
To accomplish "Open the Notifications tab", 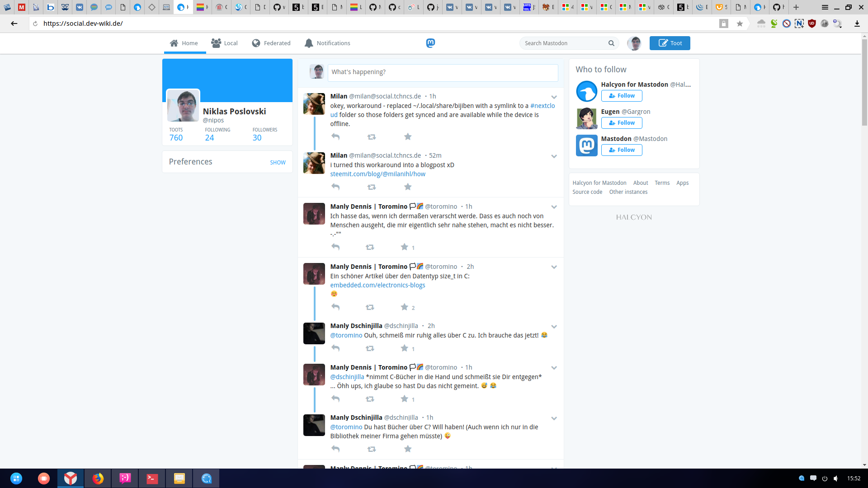I will tap(327, 43).
